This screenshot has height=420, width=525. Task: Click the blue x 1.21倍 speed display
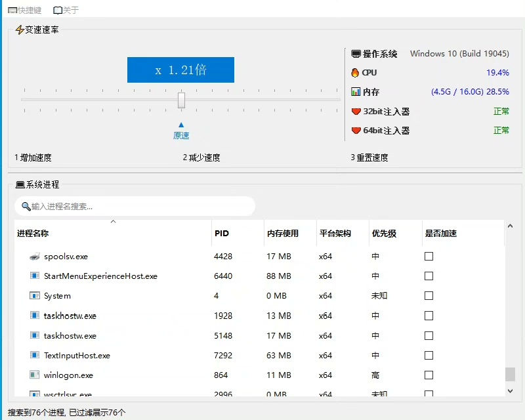pyautogui.click(x=180, y=70)
